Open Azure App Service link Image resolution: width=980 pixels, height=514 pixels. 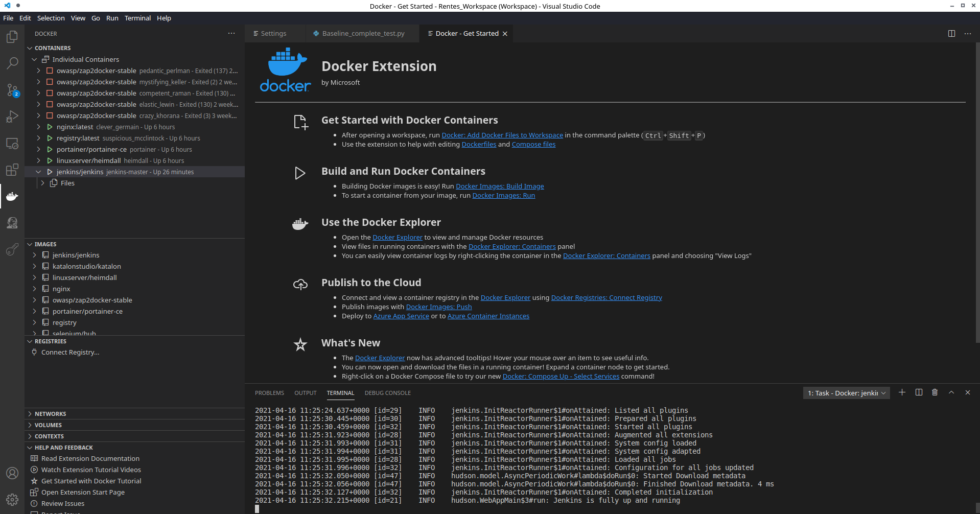(401, 316)
